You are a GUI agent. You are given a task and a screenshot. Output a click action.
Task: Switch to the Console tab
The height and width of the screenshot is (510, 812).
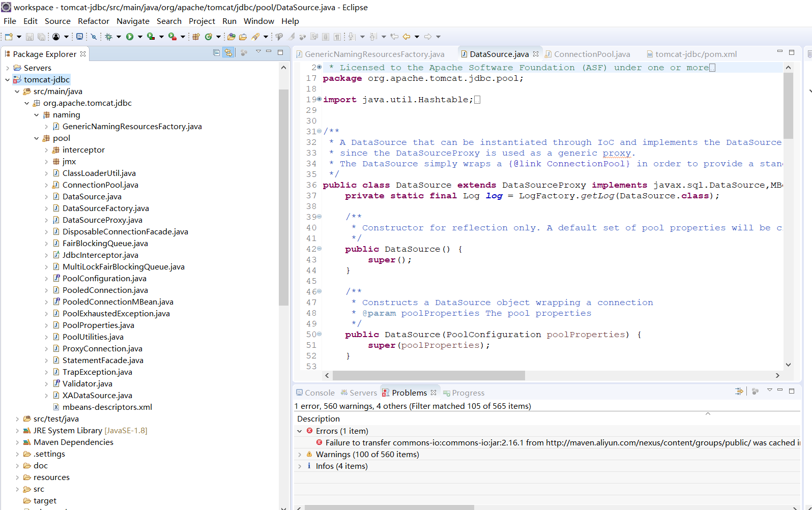(315, 393)
